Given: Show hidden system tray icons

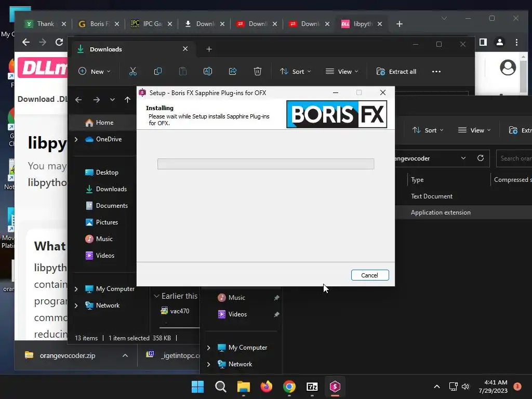Looking at the screenshot, I should pos(437,387).
